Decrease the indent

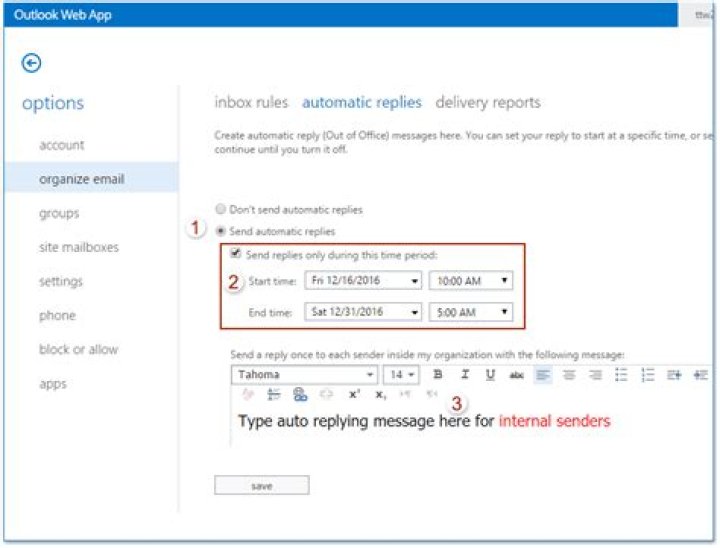pos(701,375)
